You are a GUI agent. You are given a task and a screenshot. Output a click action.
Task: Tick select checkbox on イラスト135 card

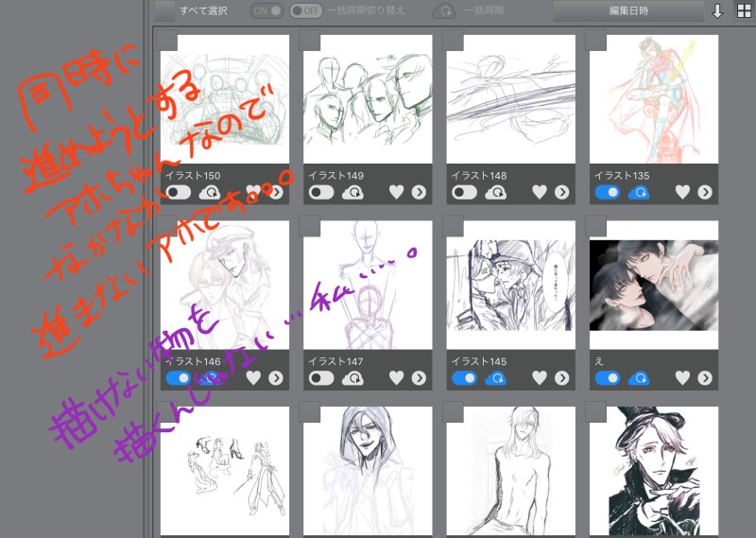595,40
